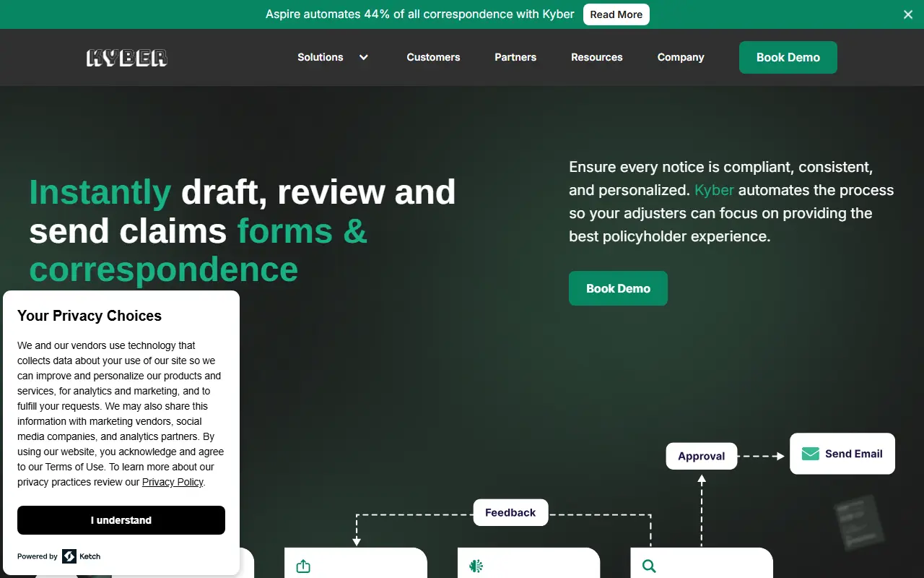Open the Company nav item

coord(681,58)
